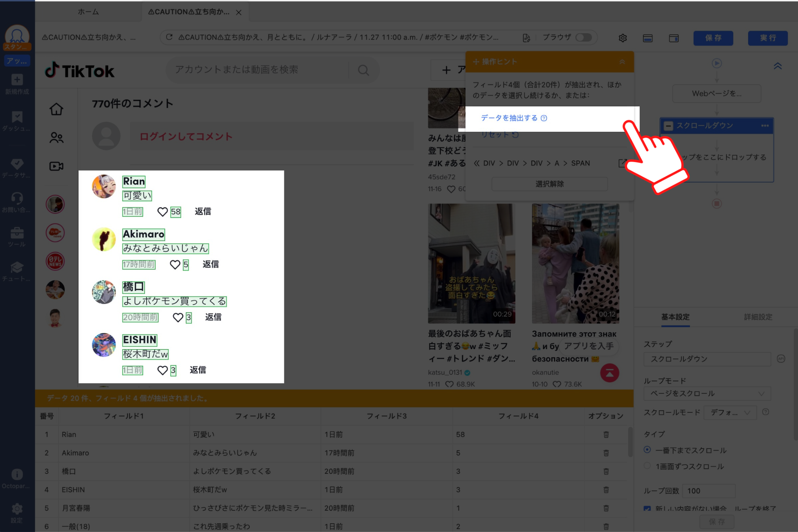Click the page reload icon in URL bar
Image resolution: width=798 pixels, height=532 pixels.
pyautogui.click(x=169, y=37)
